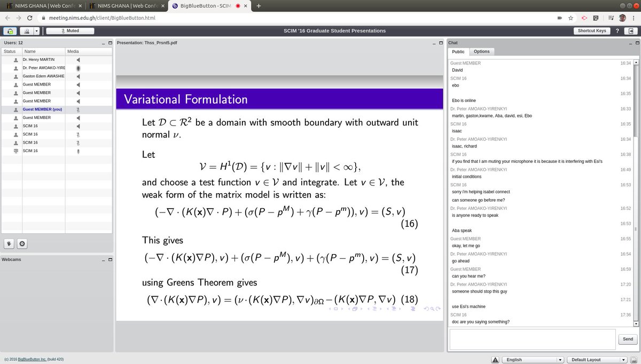641x364 pixels.
Task: Click the warning triangle icon in footer
Action: point(495,360)
